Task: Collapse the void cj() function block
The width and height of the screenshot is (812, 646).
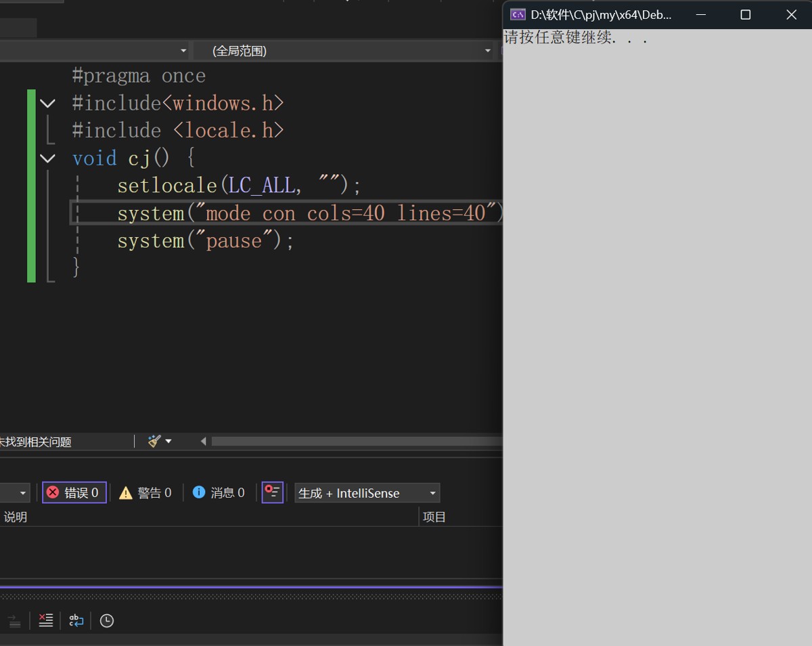Action: [47, 158]
